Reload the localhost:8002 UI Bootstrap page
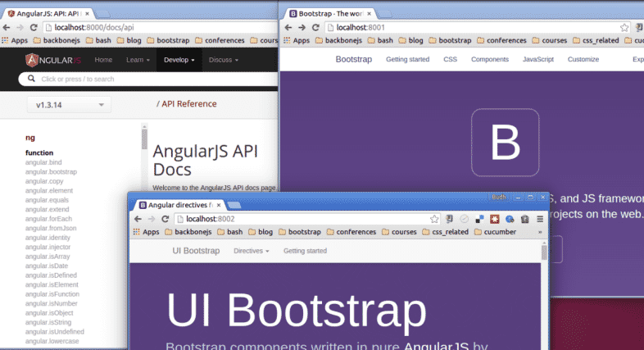 166,219
